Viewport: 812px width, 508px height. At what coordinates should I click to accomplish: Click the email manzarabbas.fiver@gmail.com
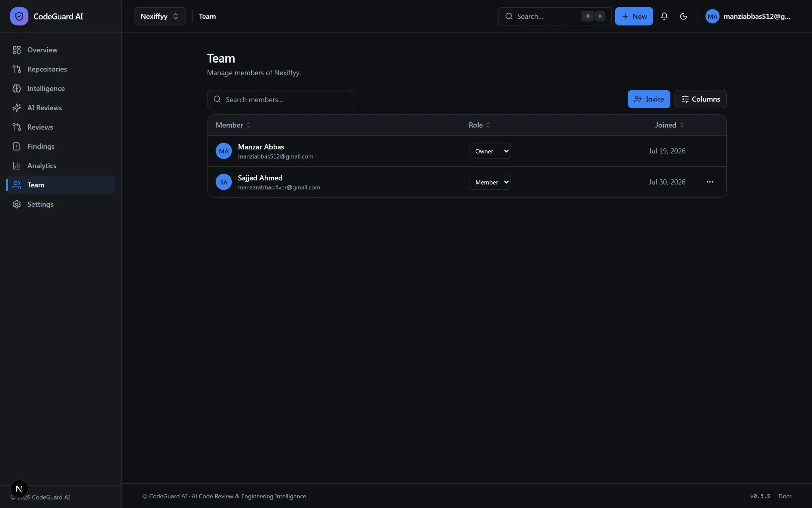click(279, 187)
